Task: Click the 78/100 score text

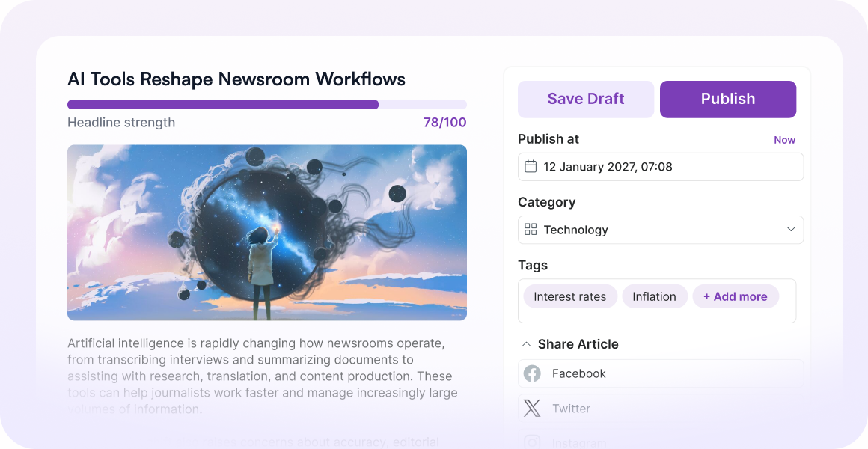Action: 444,123
